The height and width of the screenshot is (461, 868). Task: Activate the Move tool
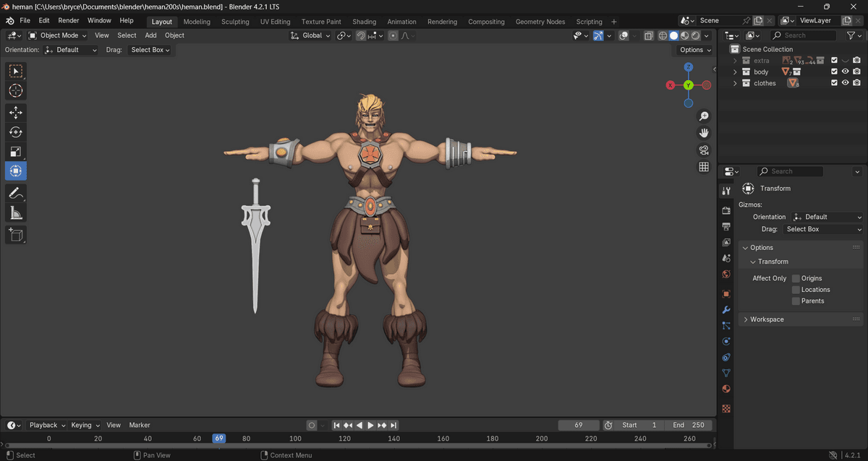(15, 113)
